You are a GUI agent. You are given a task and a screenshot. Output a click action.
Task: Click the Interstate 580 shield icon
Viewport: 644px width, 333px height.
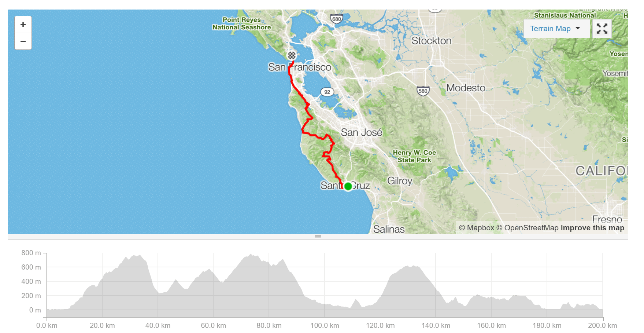(423, 91)
